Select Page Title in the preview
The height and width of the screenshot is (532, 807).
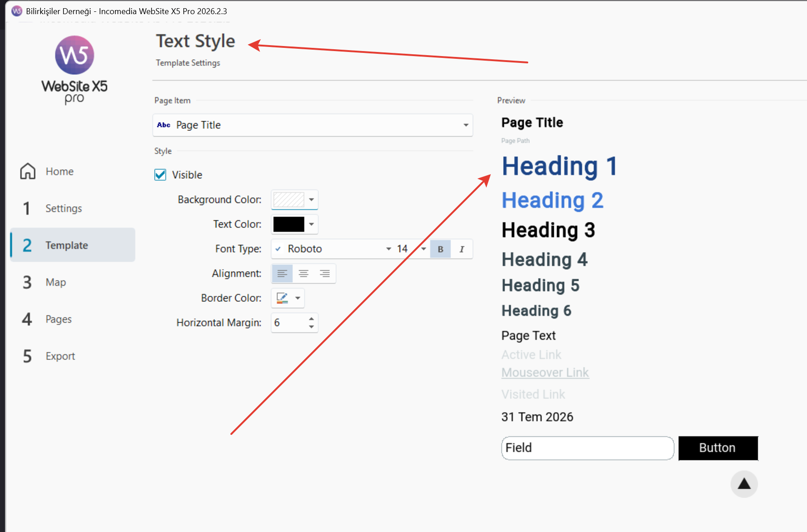pyautogui.click(x=532, y=123)
